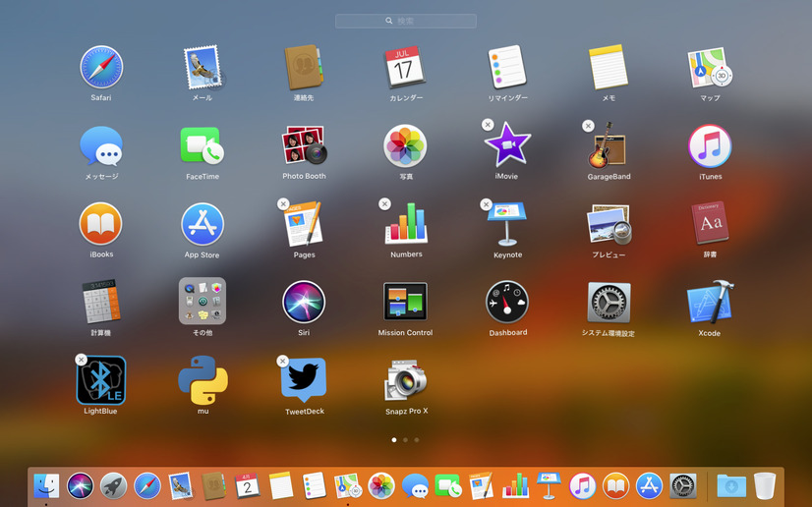Open the その他 folder
The image size is (812, 507).
[203, 301]
